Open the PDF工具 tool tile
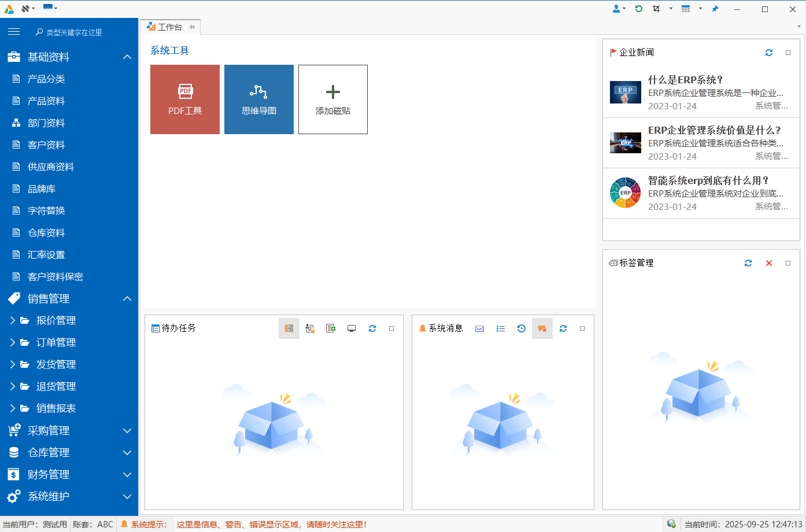 click(x=184, y=99)
